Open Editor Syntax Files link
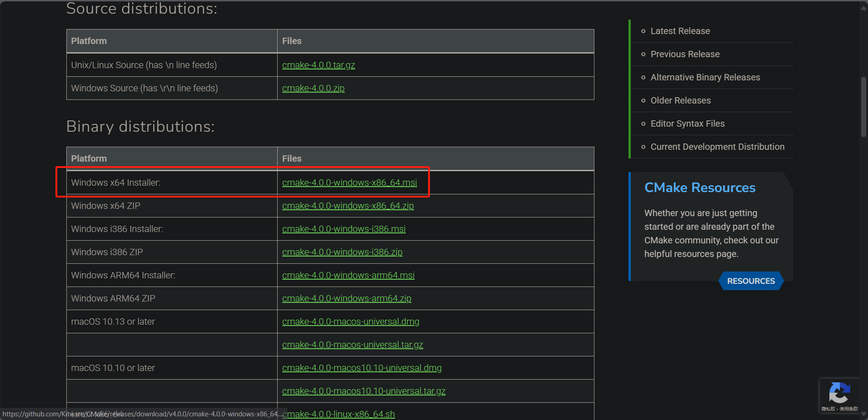 (687, 124)
